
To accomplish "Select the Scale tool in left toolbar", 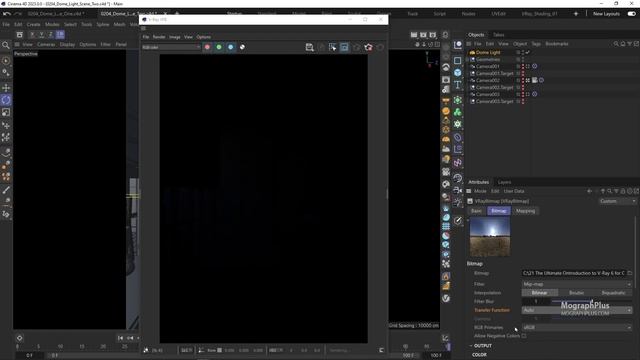I will pos(6,112).
